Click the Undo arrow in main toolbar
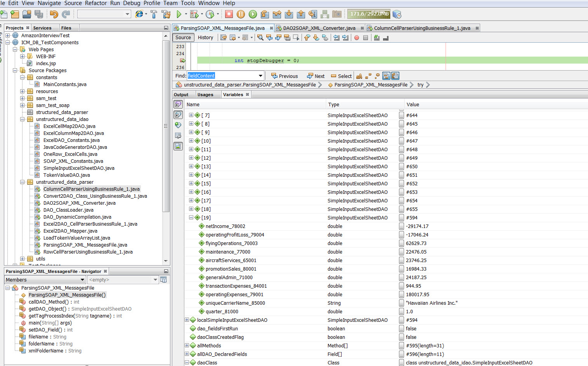Screen dimensions: 588x366 (54, 14)
